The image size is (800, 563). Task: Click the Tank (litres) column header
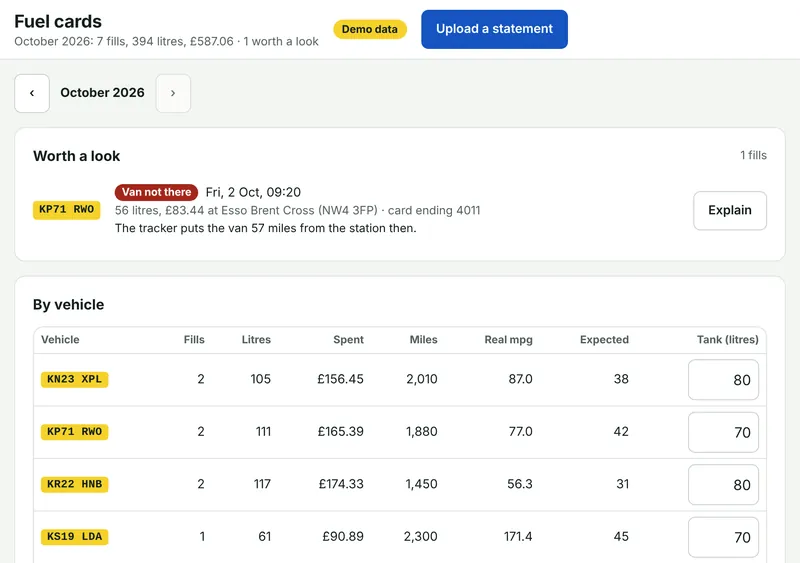point(728,339)
